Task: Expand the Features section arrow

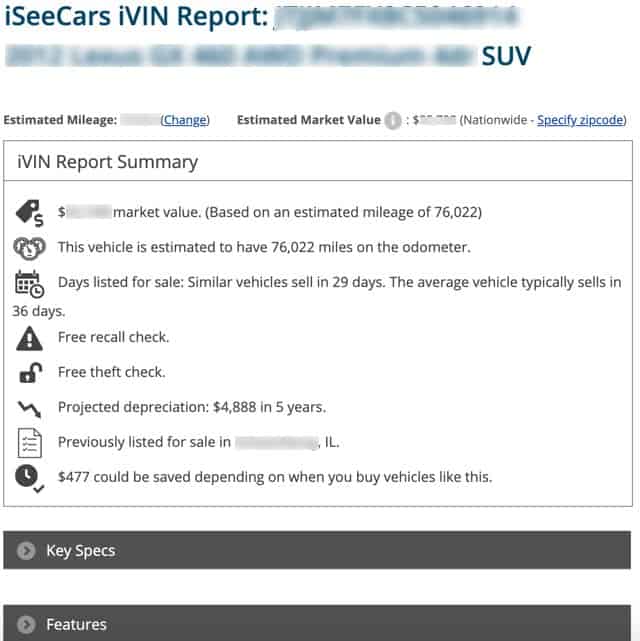Action: coord(26,625)
